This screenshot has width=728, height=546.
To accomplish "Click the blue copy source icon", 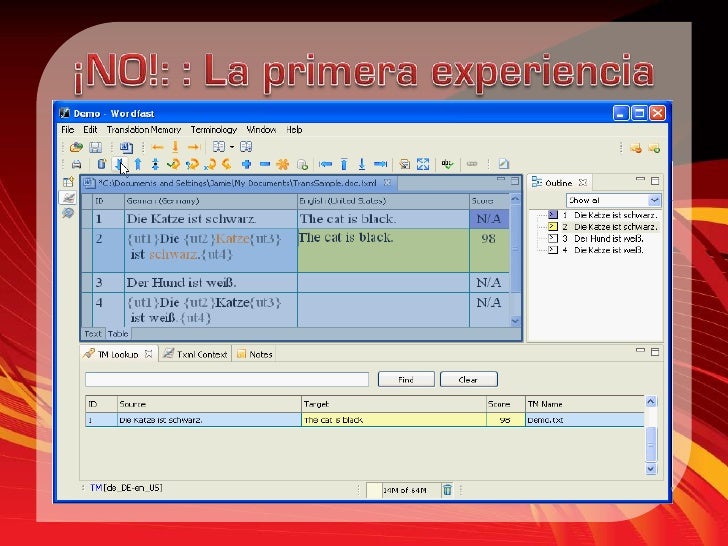I will pyautogui.click(x=102, y=164).
